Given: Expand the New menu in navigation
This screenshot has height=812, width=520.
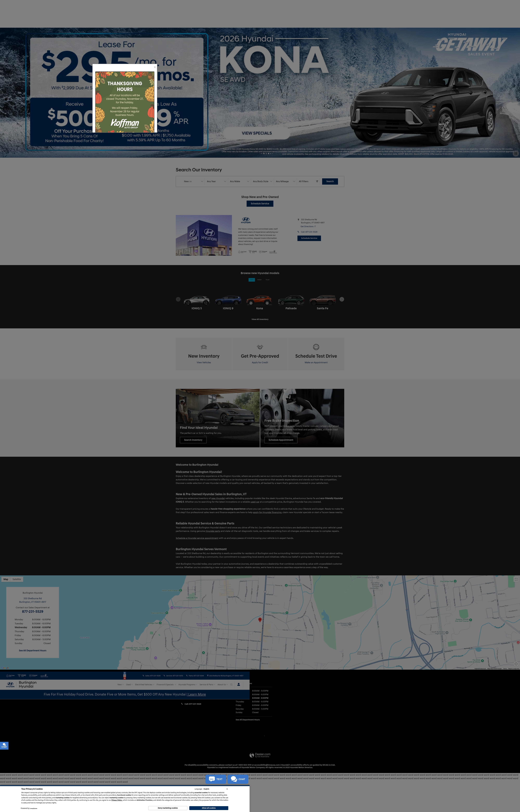Looking at the screenshot, I should click(x=120, y=685).
